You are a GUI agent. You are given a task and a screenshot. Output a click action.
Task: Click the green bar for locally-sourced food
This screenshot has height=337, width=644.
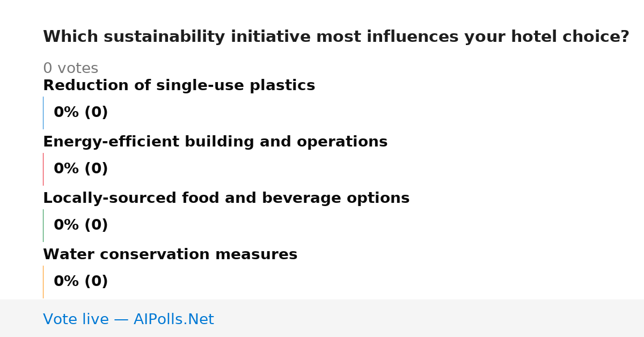[x=43, y=225]
